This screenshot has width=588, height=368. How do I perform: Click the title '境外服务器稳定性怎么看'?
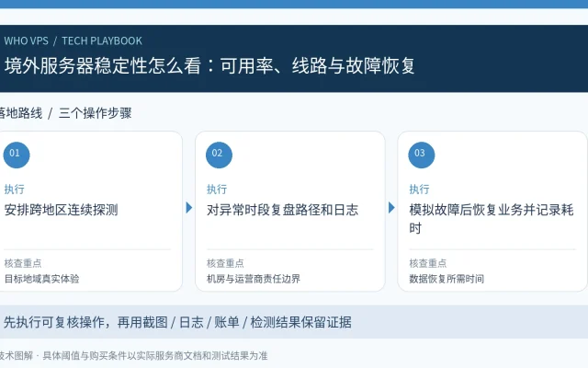click(103, 65)
